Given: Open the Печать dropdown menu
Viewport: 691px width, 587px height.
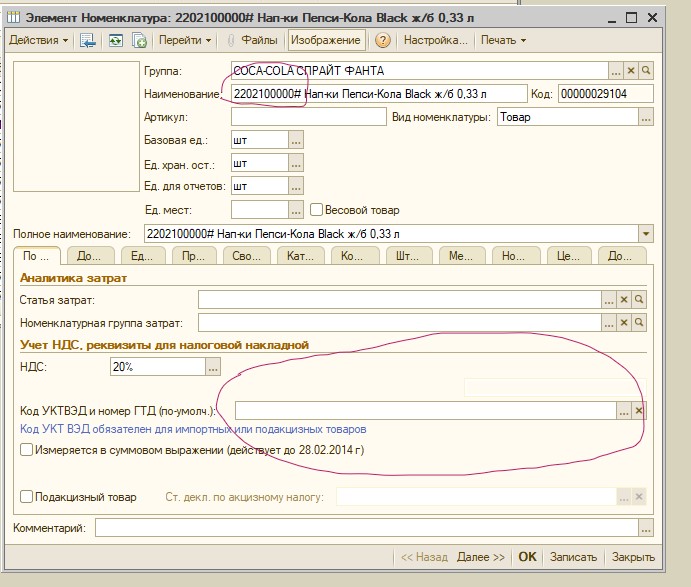Looking at the screenshot, I should pyautogui.click(x=503, y=40).
